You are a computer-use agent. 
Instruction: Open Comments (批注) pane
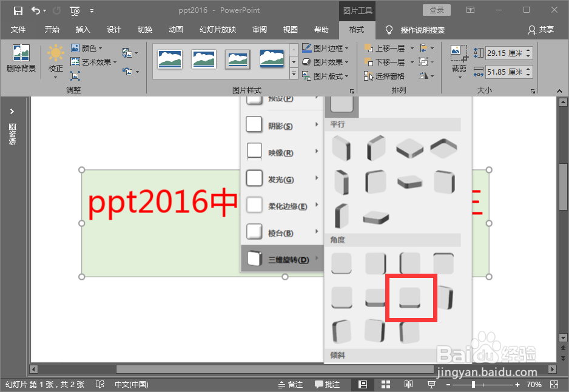point(327,384)
